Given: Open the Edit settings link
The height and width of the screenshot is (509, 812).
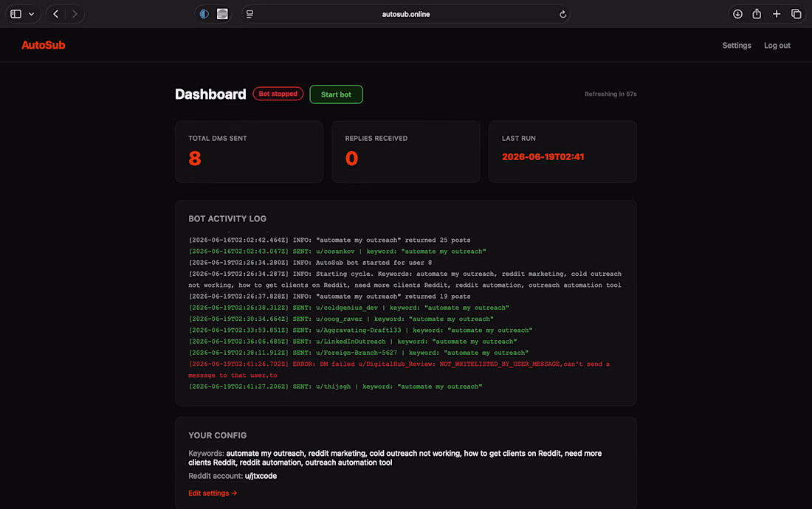Looking at the screenshot, I should pyautogui.click(x=213, y=493).
